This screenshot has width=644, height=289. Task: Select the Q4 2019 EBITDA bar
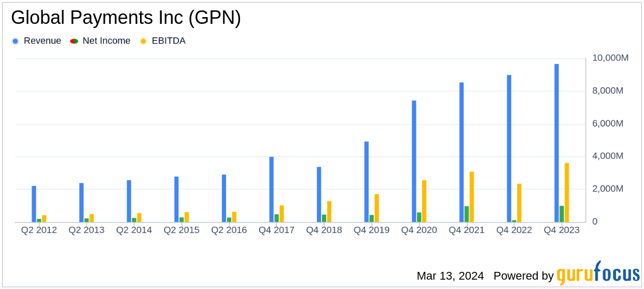pyautogui.click(x=377, y=208)
